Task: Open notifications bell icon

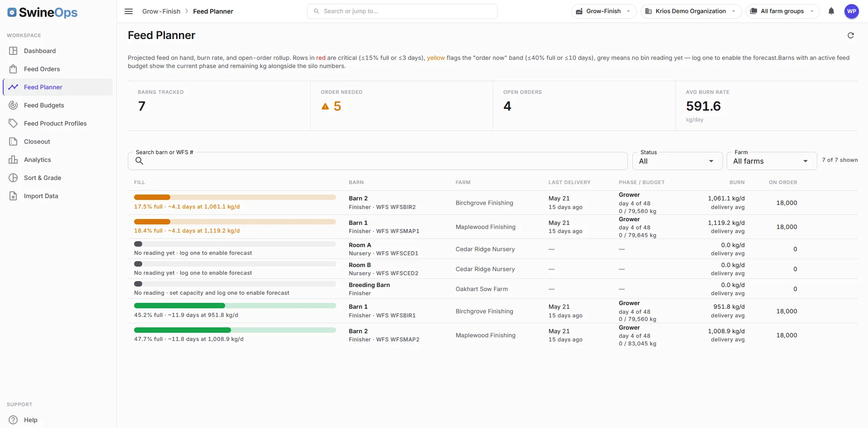Action: coord(831,11)
